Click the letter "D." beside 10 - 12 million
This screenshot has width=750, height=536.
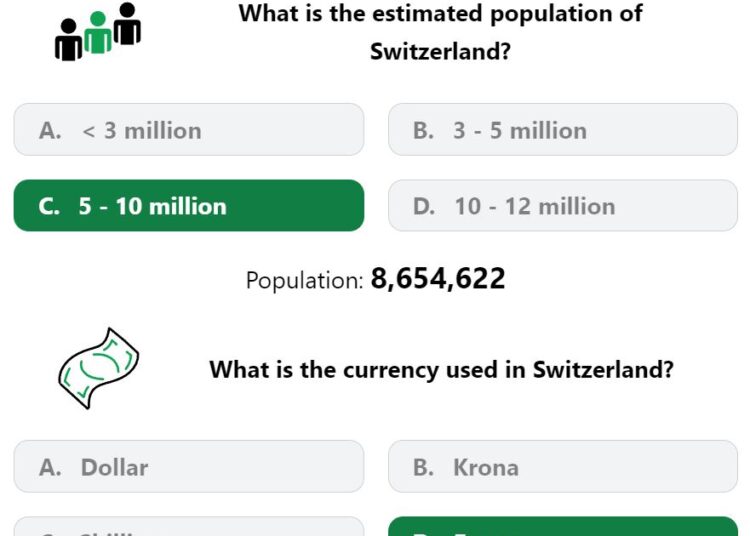pyautogui.click(x=424, y=207)
